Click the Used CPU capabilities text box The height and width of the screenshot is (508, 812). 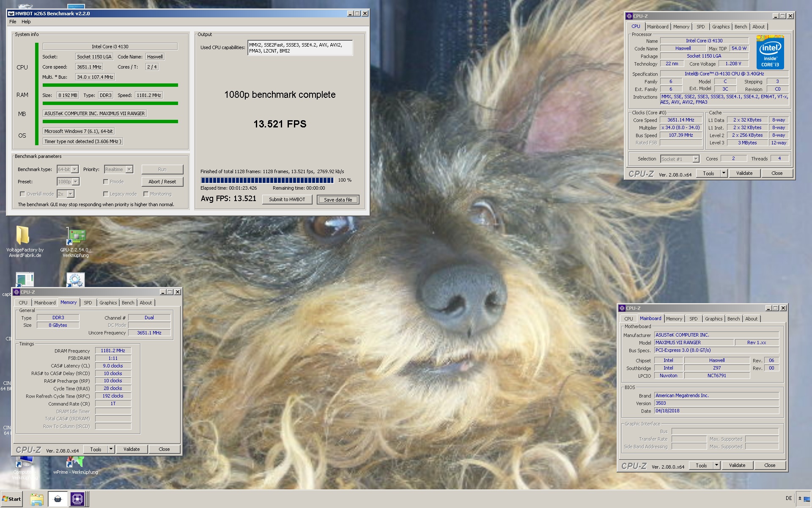click(x=300, y=48)
